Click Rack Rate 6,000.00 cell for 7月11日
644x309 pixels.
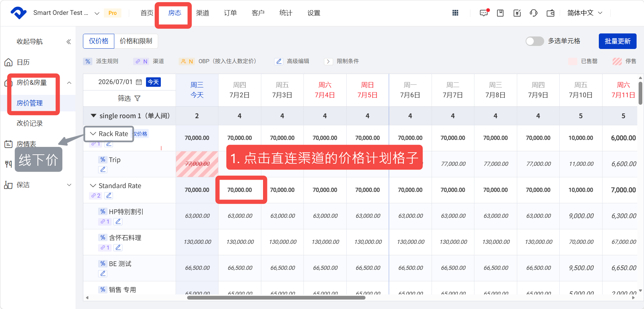[623, 138]
